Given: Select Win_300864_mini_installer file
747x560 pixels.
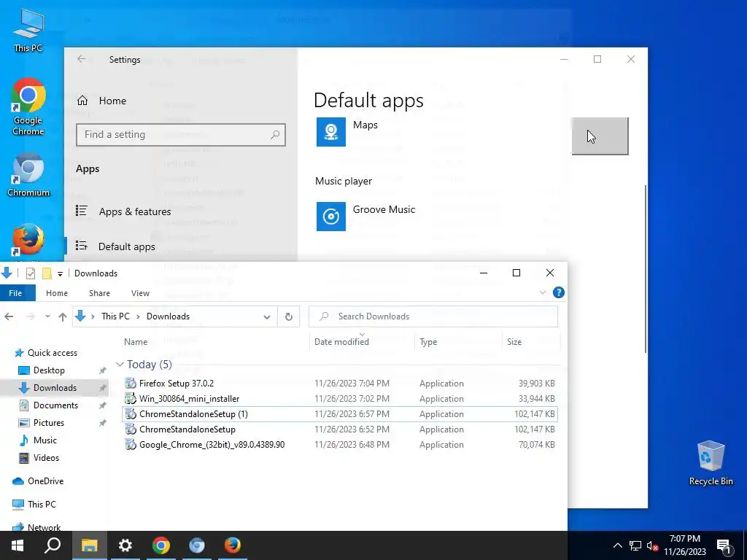Looking at the screenshot, I should click(x=340, y=399).
